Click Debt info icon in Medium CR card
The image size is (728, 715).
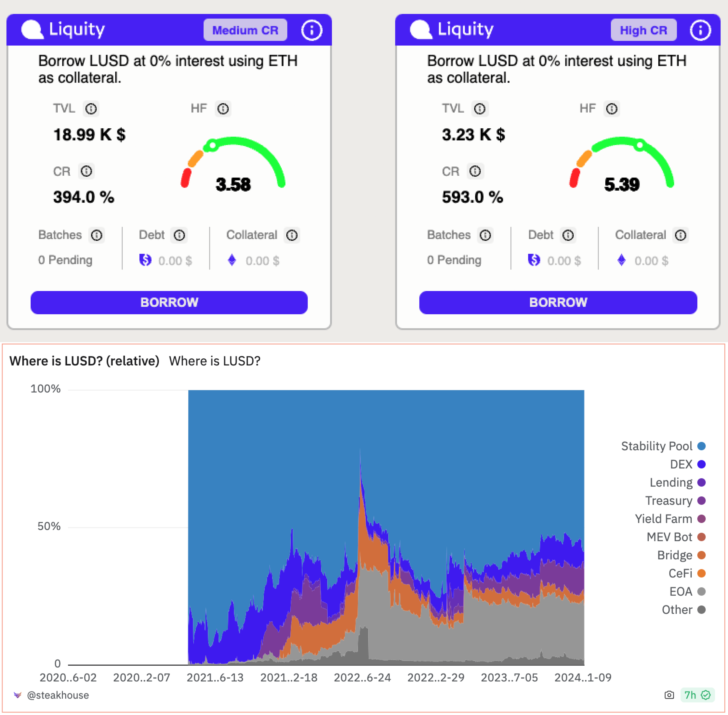(x=179, y=235)
